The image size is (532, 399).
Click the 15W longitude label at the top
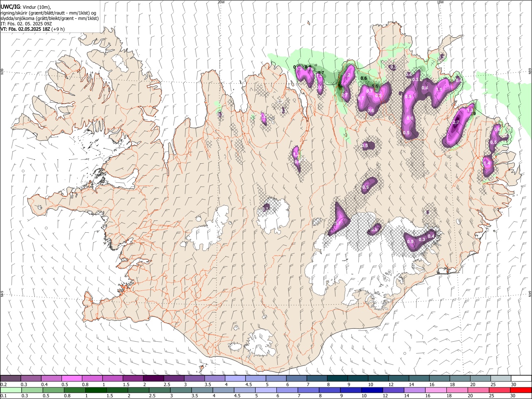pyautogui.click(x=441, y=2)
